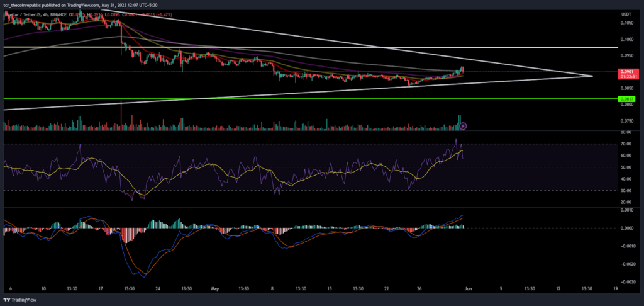Click the 19 date label on time axis

pos(615,289)
